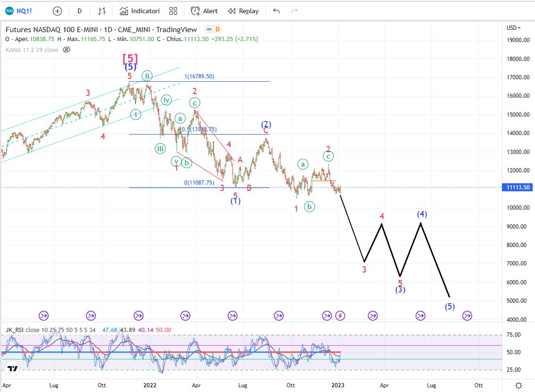This screenshot has height=392, width=535.
Task: Open symbol search for NQ1!
Action: point(19,11)
